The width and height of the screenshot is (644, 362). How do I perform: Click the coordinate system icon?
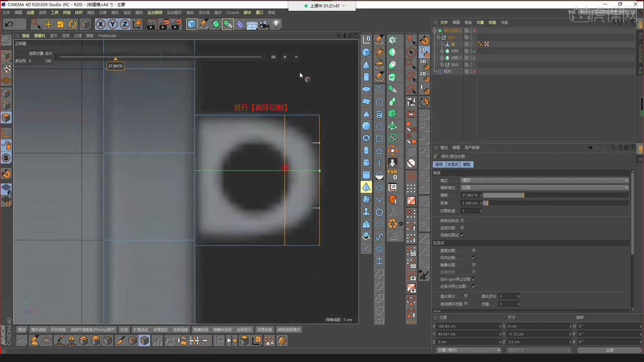coord(137,24)
